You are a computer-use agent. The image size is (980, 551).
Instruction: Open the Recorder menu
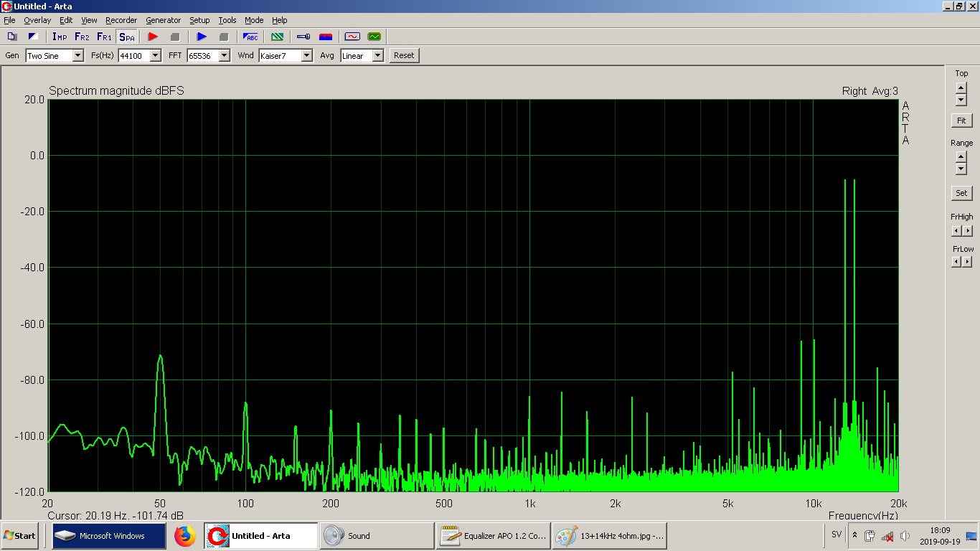(x=121, y=20)
